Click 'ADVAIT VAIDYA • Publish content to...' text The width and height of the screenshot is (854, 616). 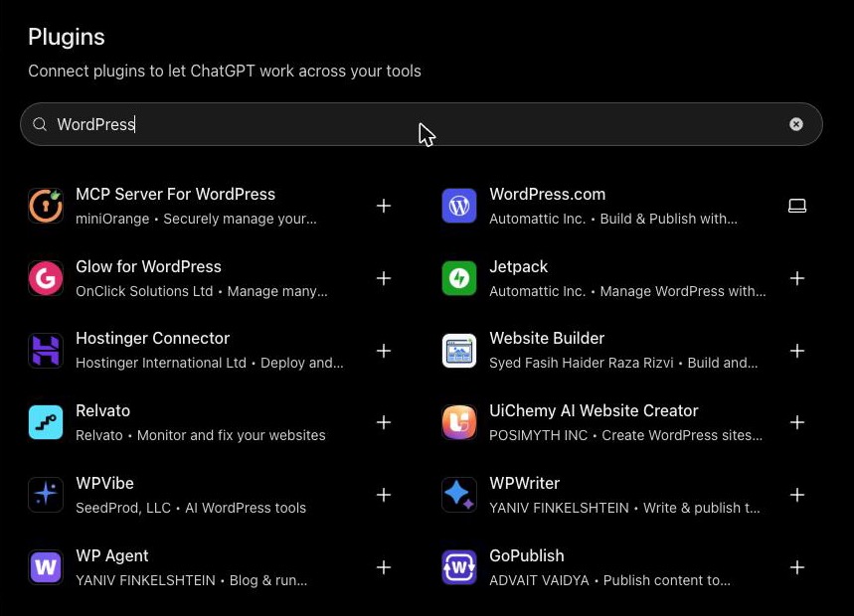tap(610, 580)
